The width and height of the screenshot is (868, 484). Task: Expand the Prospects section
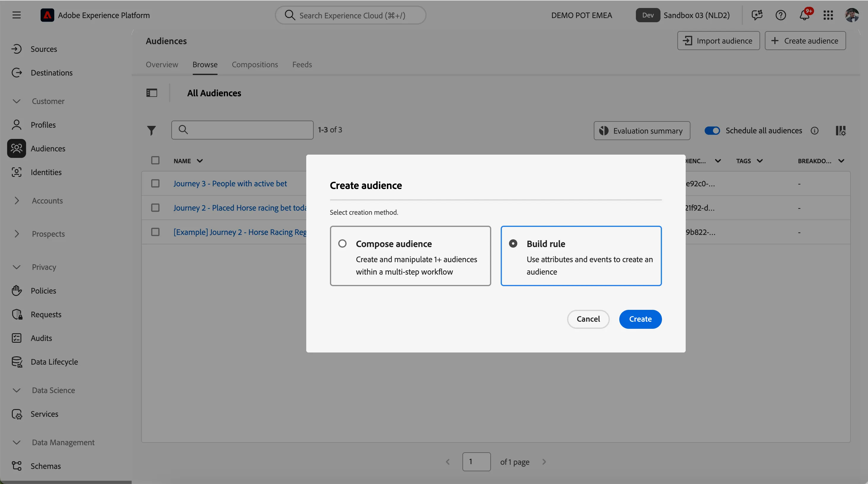pyautogui.click(x=17, y=234)
